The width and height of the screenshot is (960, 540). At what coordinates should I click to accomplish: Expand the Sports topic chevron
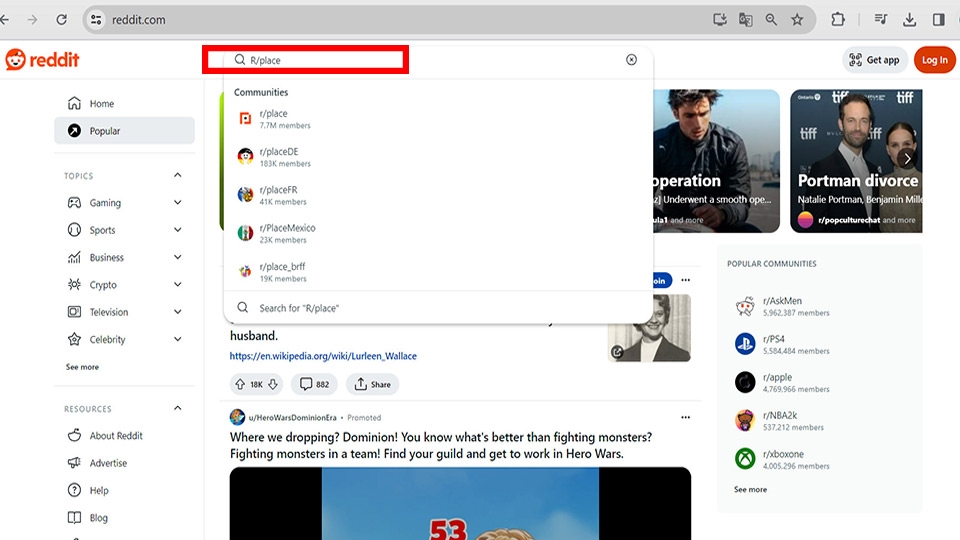pyautogui.click(x=178, y=230)
